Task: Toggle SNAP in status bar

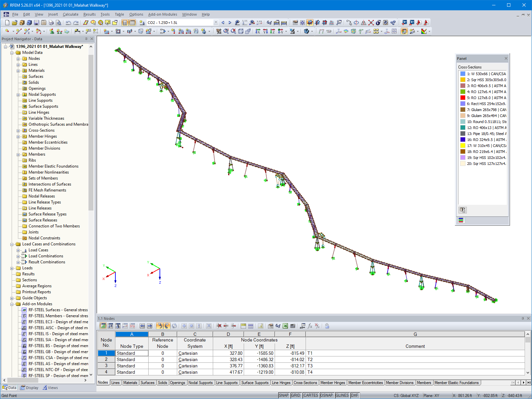Action: 284,395
